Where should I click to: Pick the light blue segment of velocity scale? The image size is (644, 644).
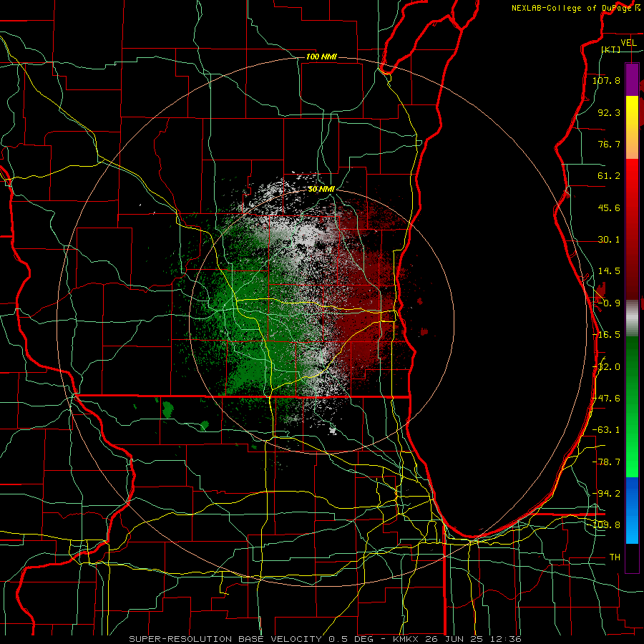click(x=632, y=528)
